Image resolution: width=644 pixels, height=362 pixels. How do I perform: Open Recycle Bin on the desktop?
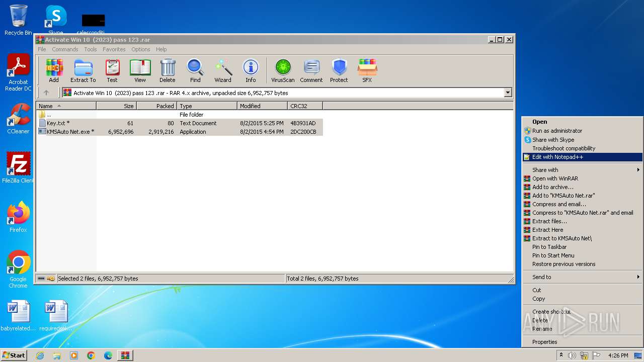tap(18, 20)
